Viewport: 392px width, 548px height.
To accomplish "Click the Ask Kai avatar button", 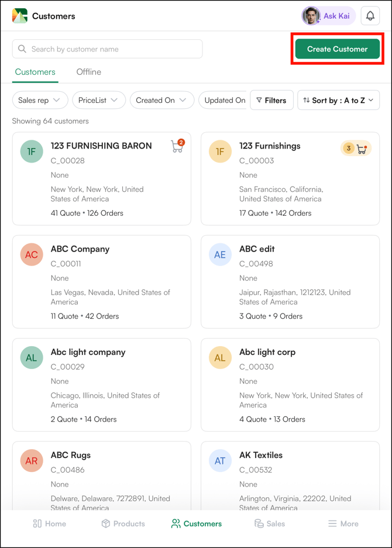I will (328, 16).
